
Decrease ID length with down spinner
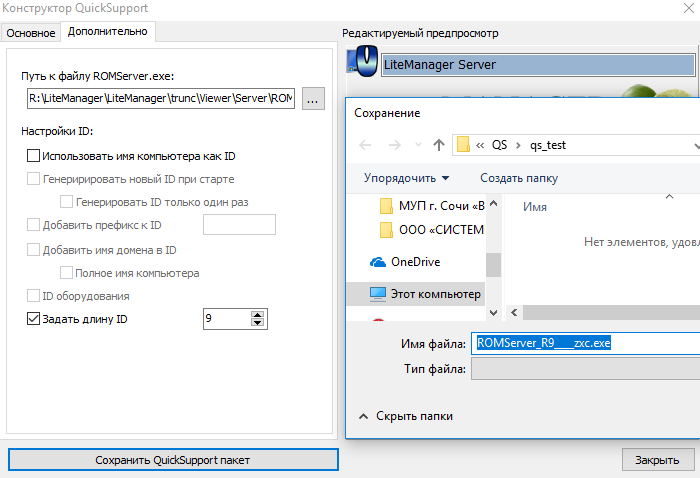[257, 323]
